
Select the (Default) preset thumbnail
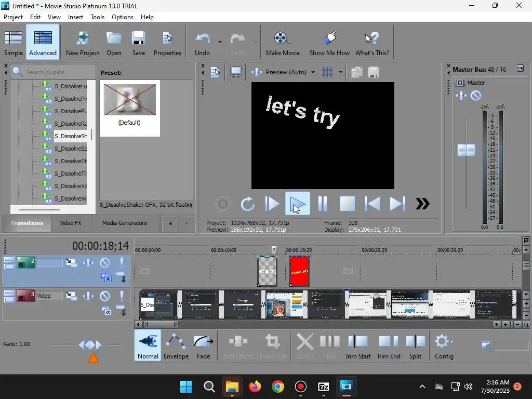[129, 108]
